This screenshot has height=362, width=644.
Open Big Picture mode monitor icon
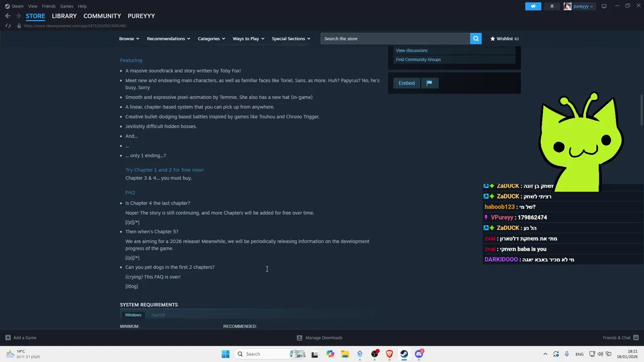click(x=604, y=6)
